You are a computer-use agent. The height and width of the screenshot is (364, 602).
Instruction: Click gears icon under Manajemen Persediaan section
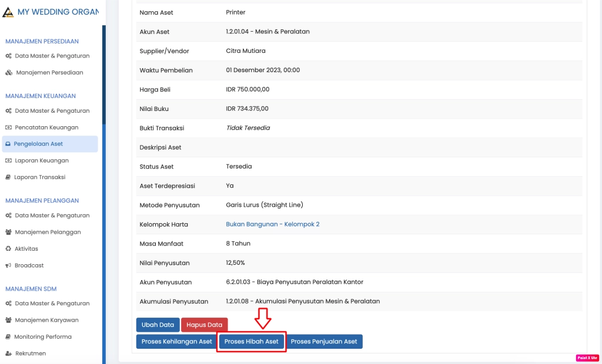(x=8, y=56)
